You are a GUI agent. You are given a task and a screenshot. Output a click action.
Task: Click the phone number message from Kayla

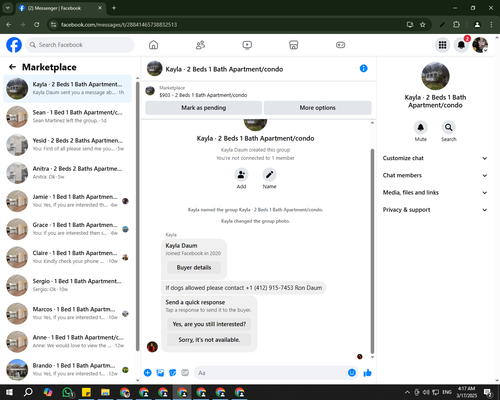coord(244,288)
